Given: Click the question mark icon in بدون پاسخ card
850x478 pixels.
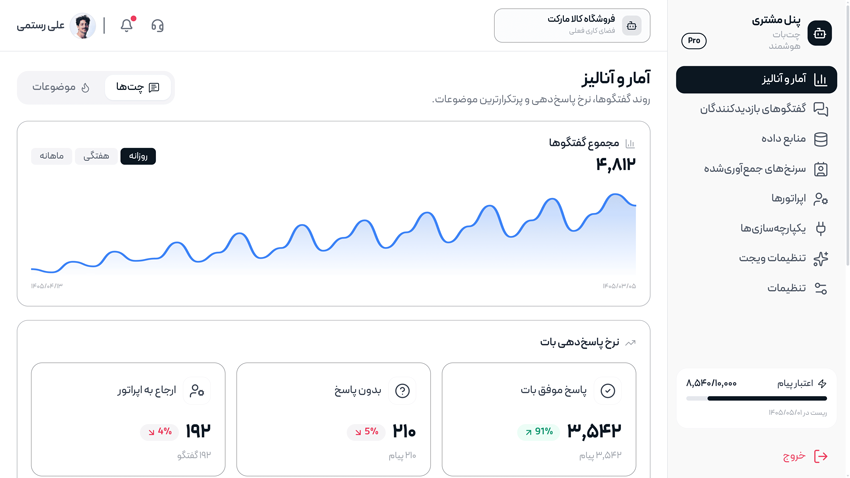Looking at the screenshot, I should (x=402, y=391).
